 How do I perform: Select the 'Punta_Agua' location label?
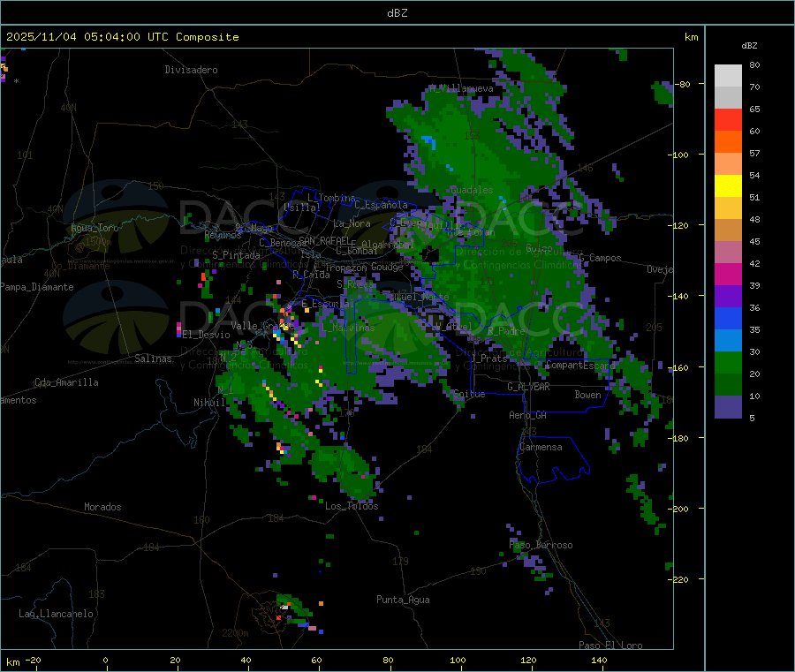tap(403, 600)
